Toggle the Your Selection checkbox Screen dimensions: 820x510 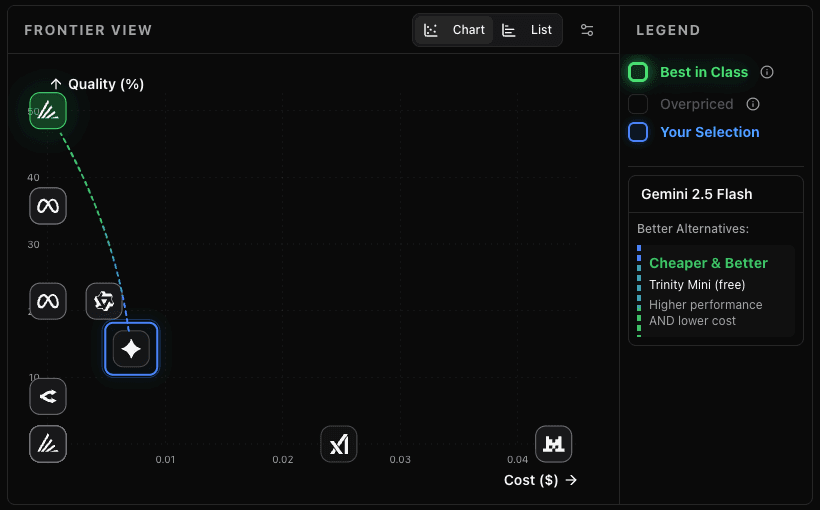point(638,132)
